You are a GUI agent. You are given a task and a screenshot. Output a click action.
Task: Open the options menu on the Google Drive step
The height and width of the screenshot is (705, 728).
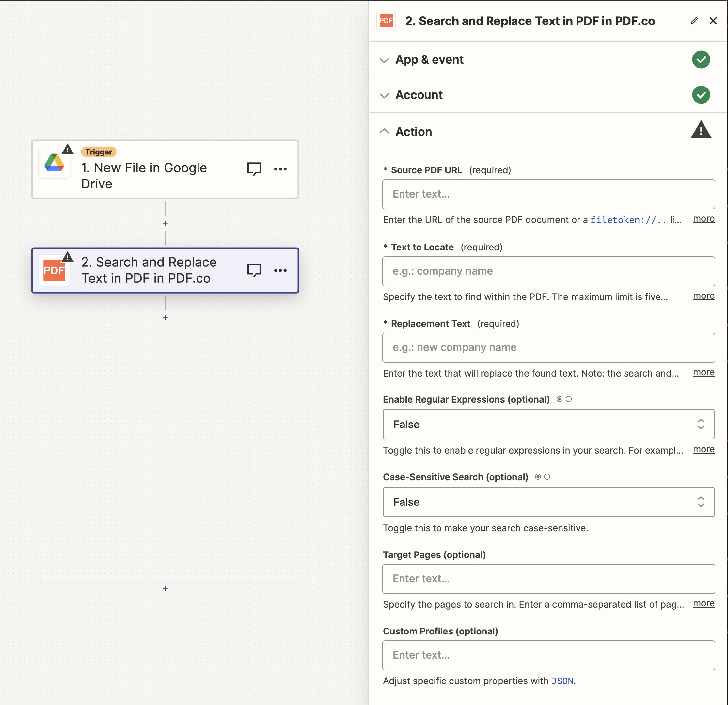[280, 169]
